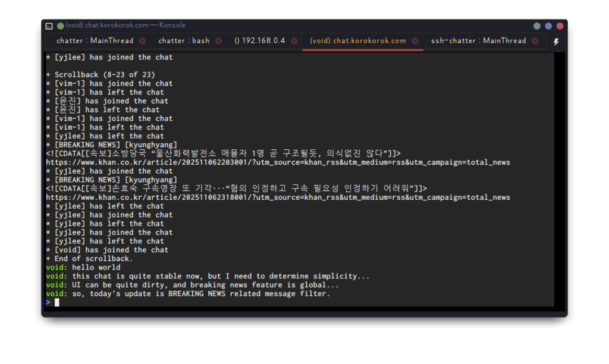Image resolution: width=609 pixels, height=364 pixels.
Task: Click the chat input prompt cursor
Action: pos(57,303)
